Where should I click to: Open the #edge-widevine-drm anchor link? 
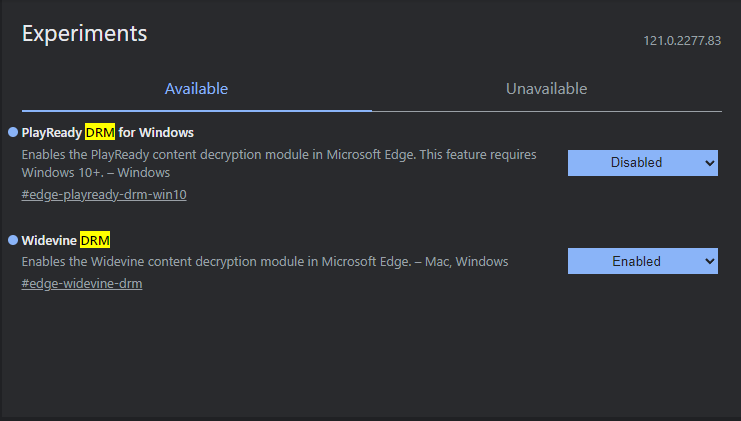coord(82,284)
